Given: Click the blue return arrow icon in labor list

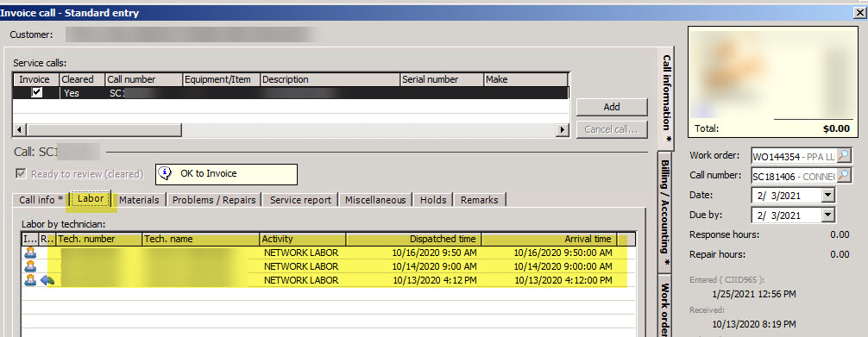Looking at the screenshot, I should tap(47, 280).
